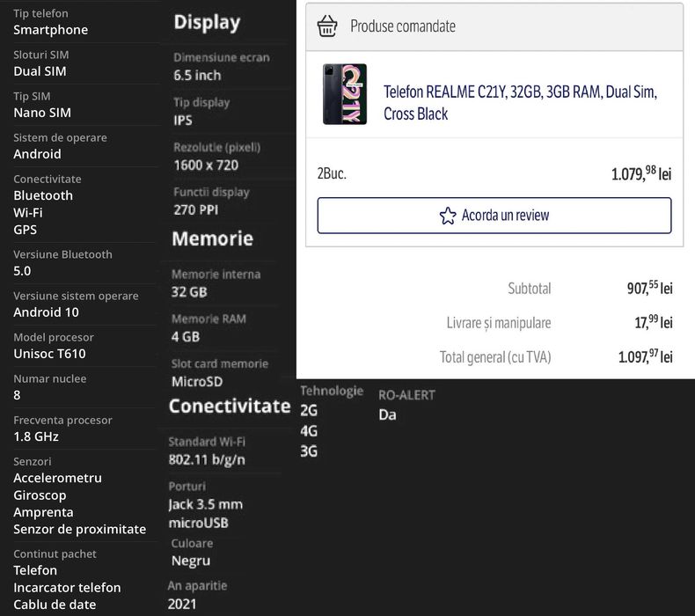Image resolution: width=695 pixels, height=616 pixels.
Task: Select the Display section heading
Action: [x=207, y=23]
